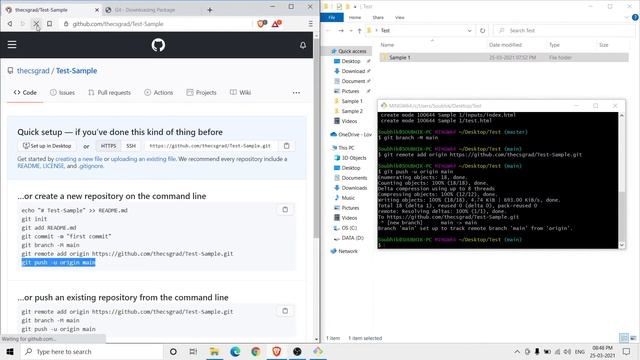This screenshot has width=640, height=360.
Task: Open Issues tab
Action: [62, 93]
